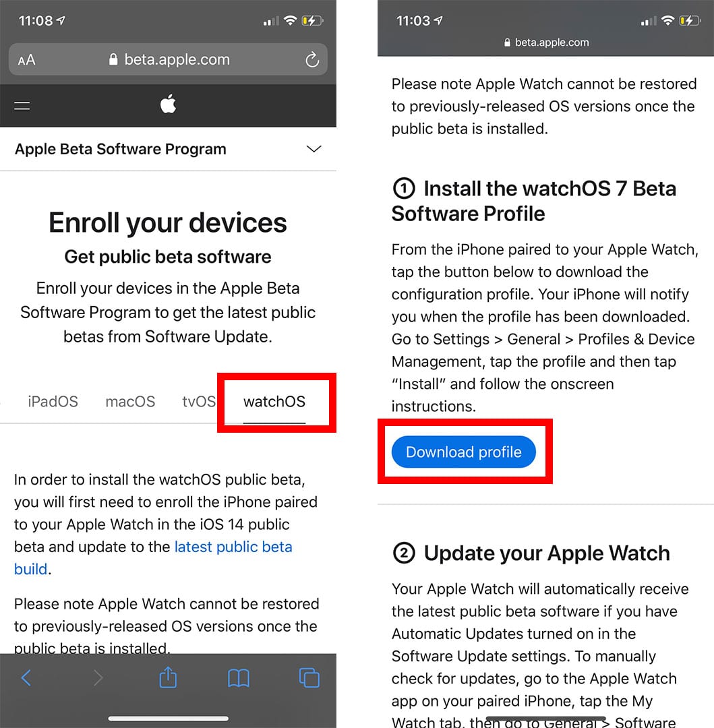Screen dimensions: 714x728
Task: Open the latest public beta build link
Action: coord(153,557)
